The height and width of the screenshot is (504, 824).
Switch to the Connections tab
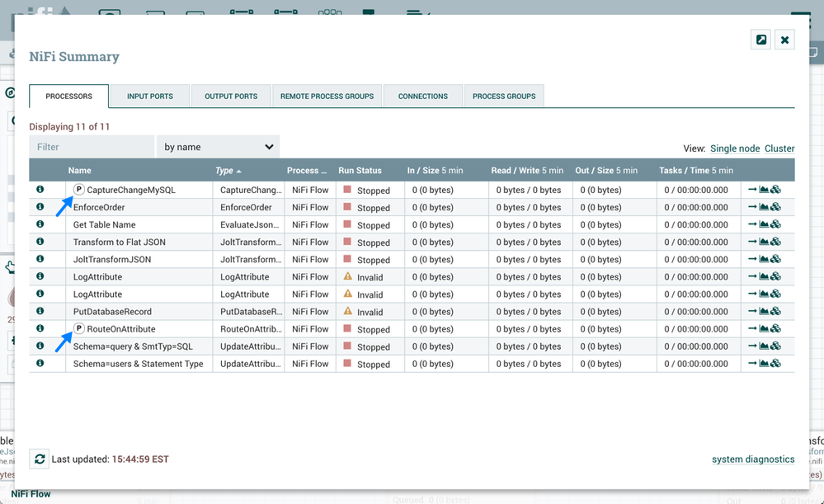pos(422,97)
